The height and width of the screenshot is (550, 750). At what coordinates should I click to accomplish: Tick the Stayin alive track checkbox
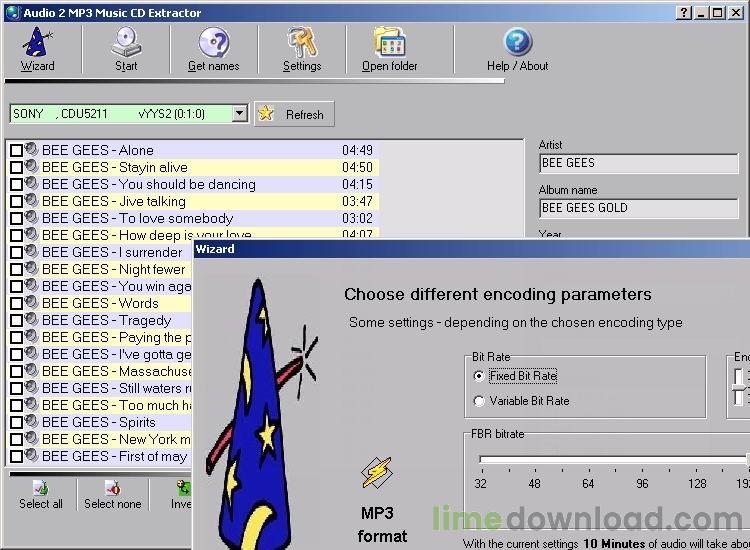tap(16, 168)
